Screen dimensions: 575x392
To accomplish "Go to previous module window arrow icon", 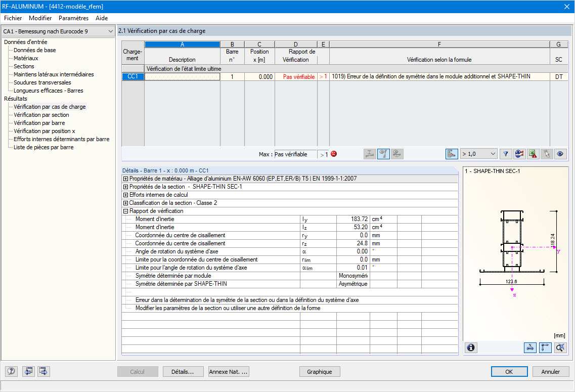I will [29, 371].
